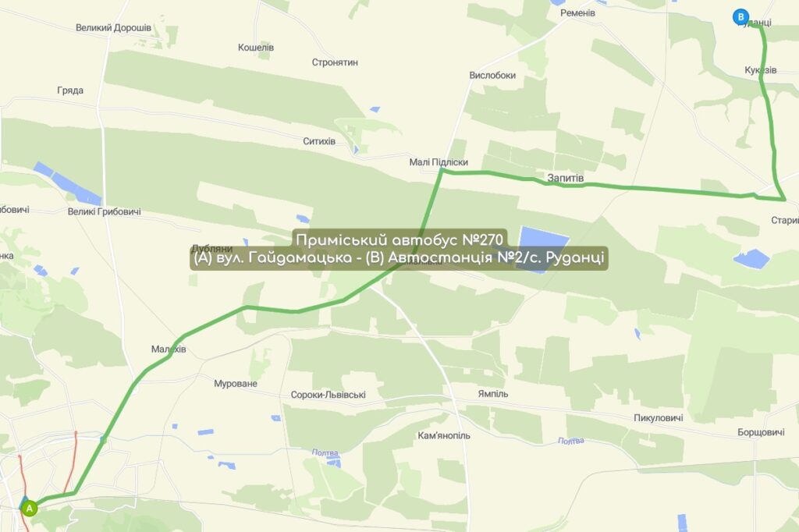Click the Ямпіль village label
Image resolution: width=799 pixels, height=532 pixels.
click(x=493, y=393)
